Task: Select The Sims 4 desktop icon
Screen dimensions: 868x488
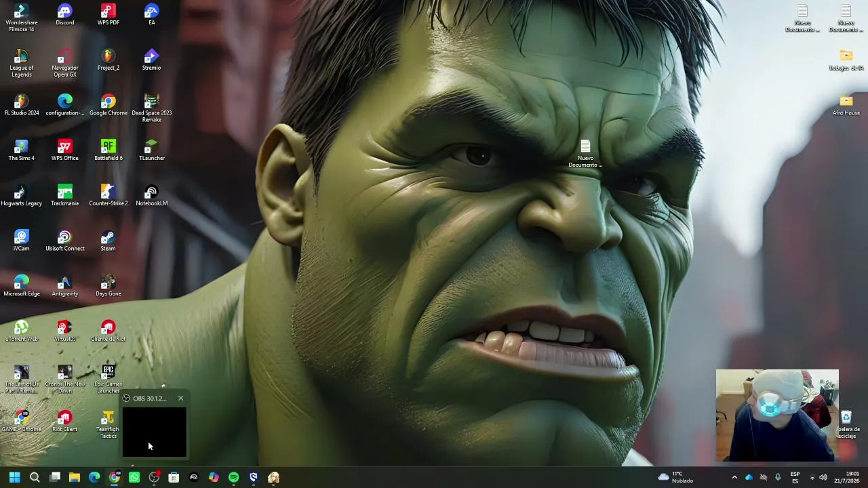Action: (21, 150)
